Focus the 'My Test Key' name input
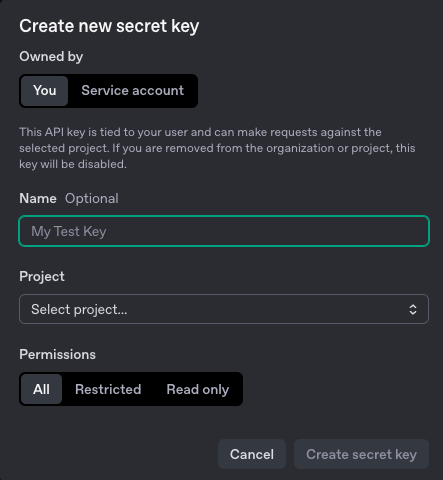This screenshot has width=443, height=480. pos(224,231)
